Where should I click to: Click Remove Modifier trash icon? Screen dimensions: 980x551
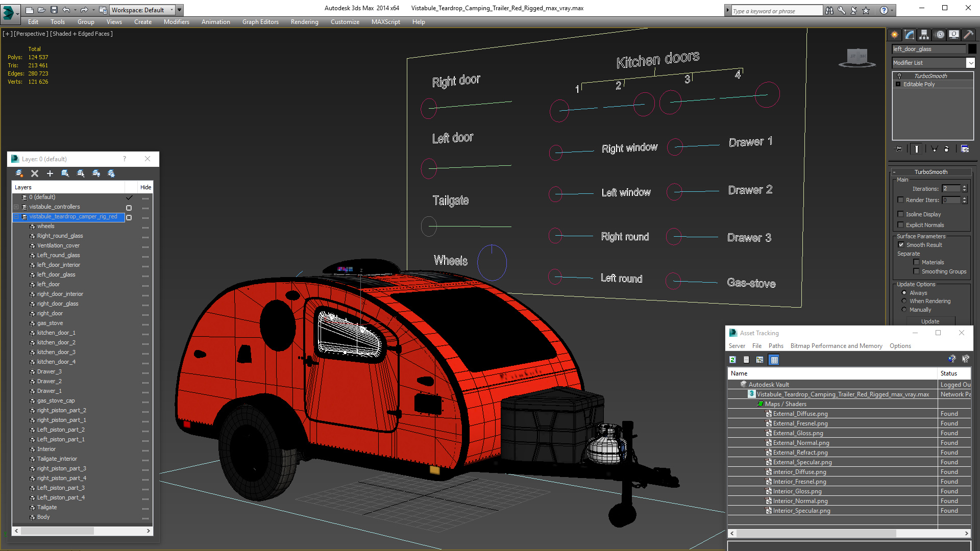tap(947, 149)
